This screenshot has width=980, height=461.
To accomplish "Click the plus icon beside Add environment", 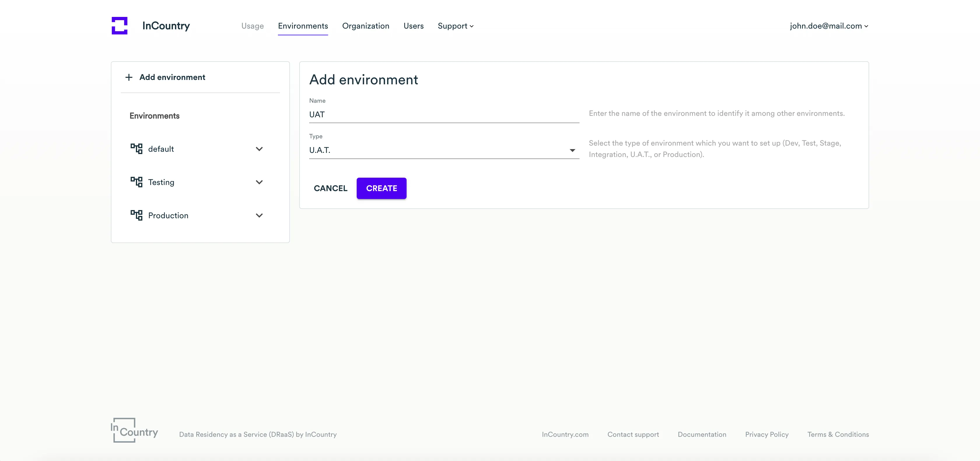I will click(x=129, y=77).
